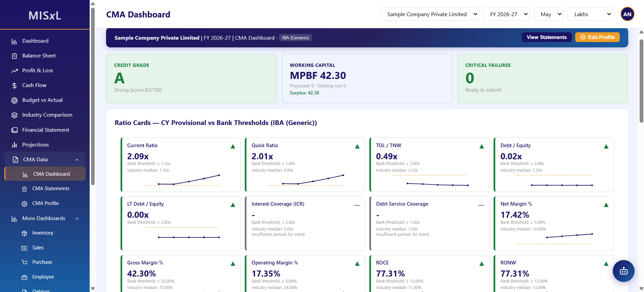Click the CMA Dashboard chart icon
This screenshot has height=292, width=644.
click(x=25, y=174)
